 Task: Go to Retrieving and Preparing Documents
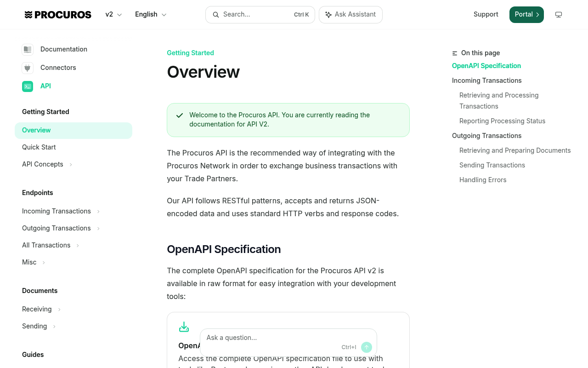coord(515,150)
